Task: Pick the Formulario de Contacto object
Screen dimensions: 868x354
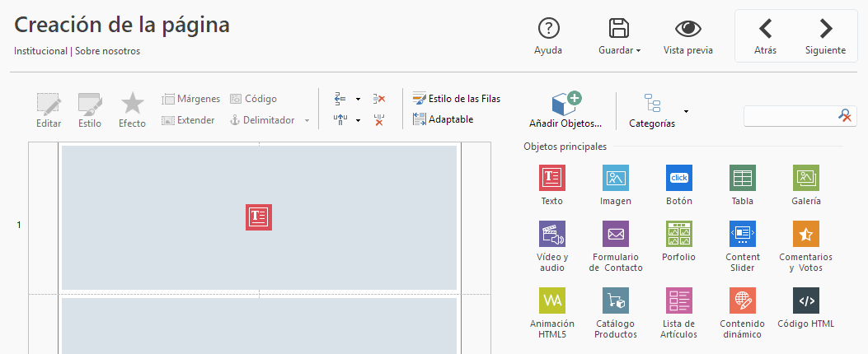Action: 616,235
